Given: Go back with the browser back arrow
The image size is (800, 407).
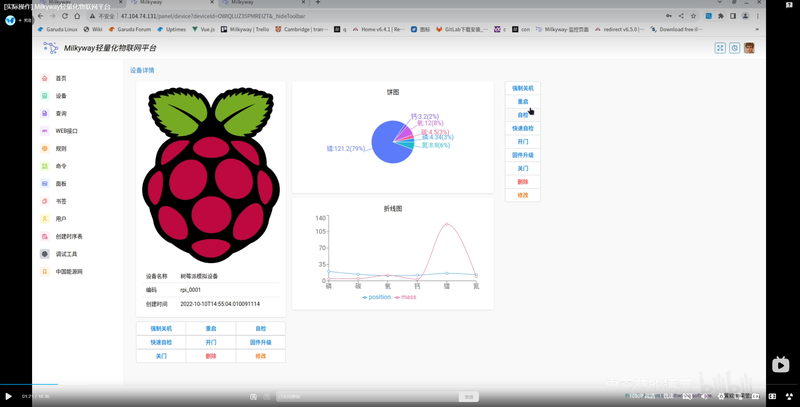Looking at the screenshot, I should click(41, 16).
